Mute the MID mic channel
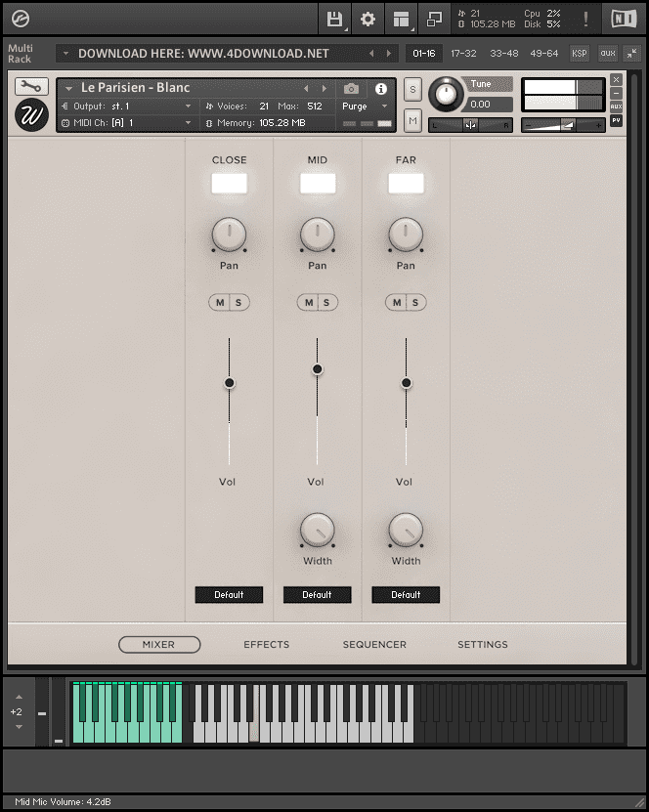Viewport: 649px width, 812px height. click(x=309, y=303)
